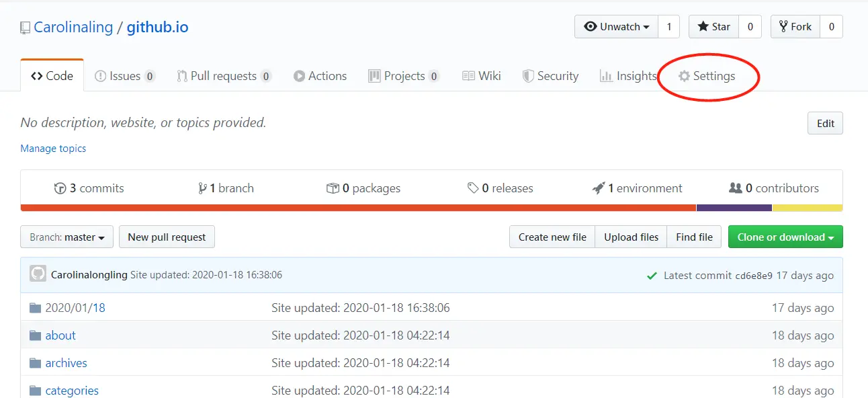868x398 pixels.
Task: Click the forks count 0
Action: [x=831, y=27]
